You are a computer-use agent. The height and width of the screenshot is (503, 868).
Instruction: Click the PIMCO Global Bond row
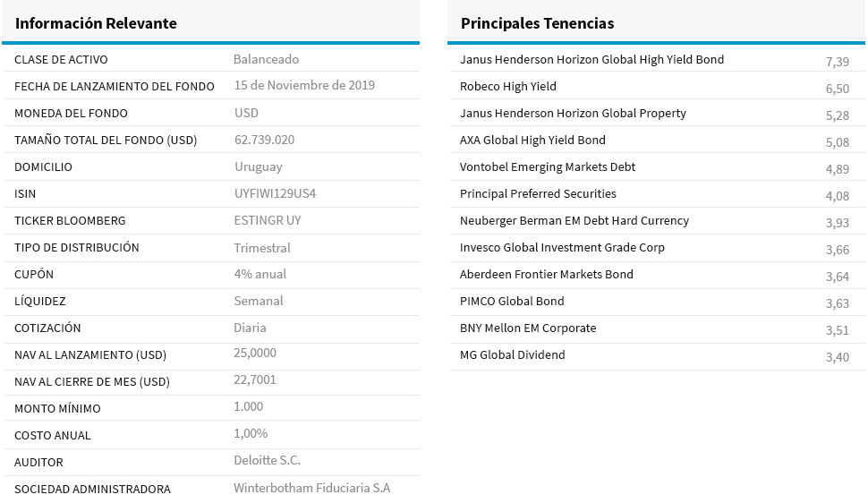click(512, 302)
